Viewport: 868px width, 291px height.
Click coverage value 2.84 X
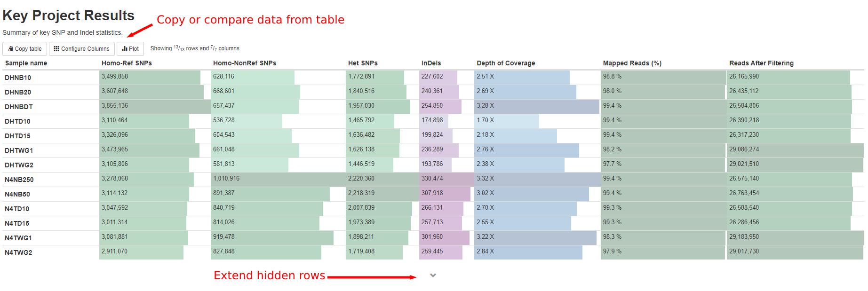486,252
